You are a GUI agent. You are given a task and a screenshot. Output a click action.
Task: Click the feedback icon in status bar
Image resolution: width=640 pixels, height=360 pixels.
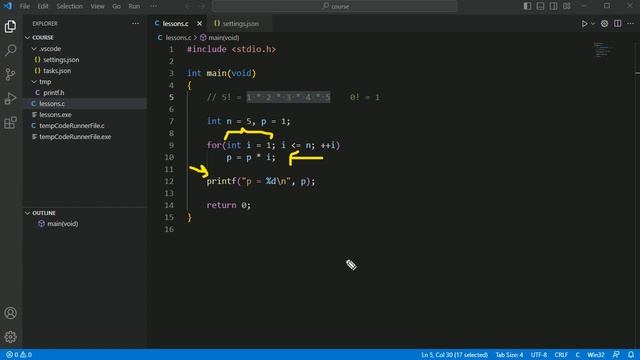click(x=616, y=355)
